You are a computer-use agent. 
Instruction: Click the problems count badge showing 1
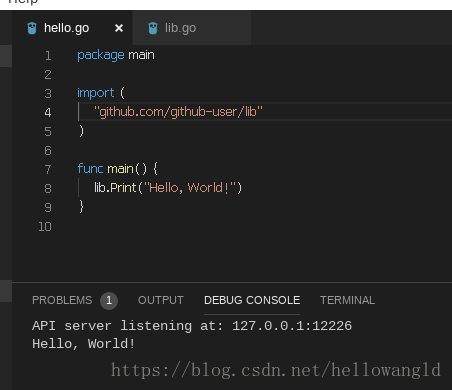coord(109,301)
